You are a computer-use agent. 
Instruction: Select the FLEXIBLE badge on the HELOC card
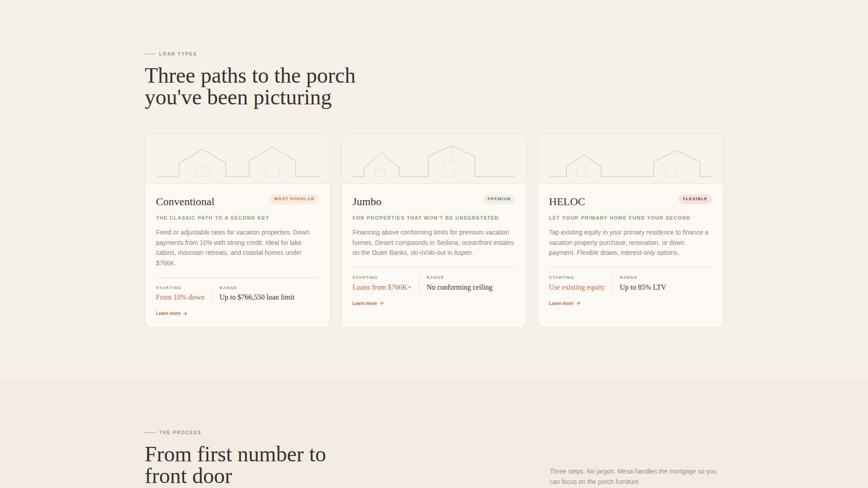(695, 199)
